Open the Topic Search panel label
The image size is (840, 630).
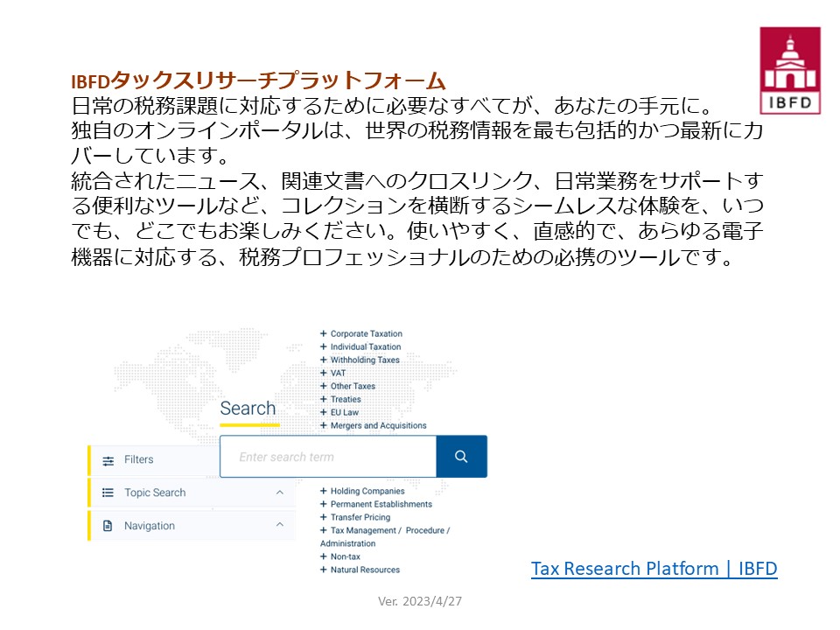(155, 493)
